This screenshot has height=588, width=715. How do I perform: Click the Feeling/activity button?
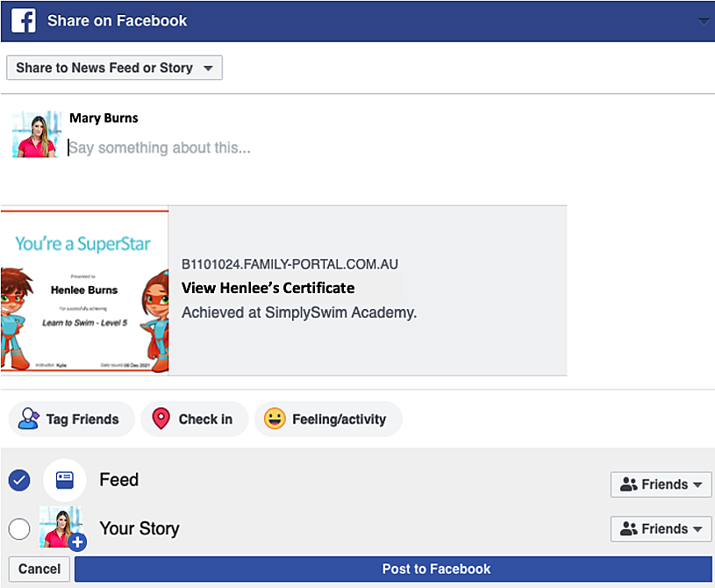click(x=328, y=419)
